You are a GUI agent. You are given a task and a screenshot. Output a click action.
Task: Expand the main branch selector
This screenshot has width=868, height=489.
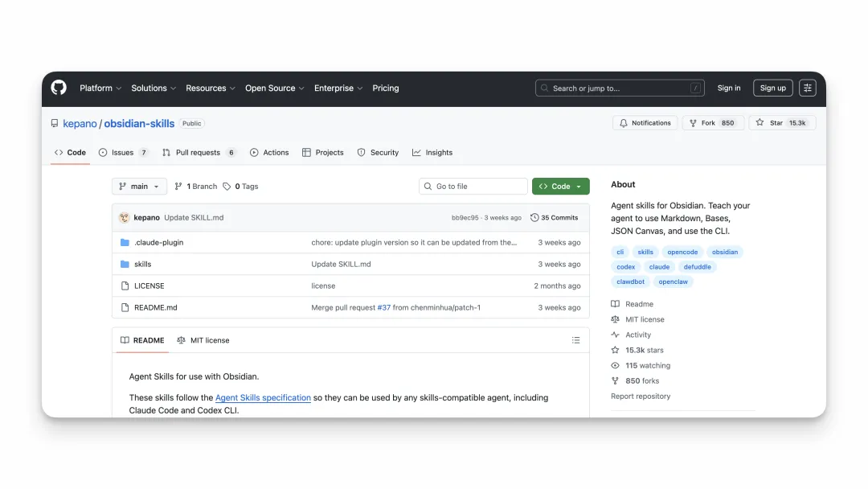point(139,186)
